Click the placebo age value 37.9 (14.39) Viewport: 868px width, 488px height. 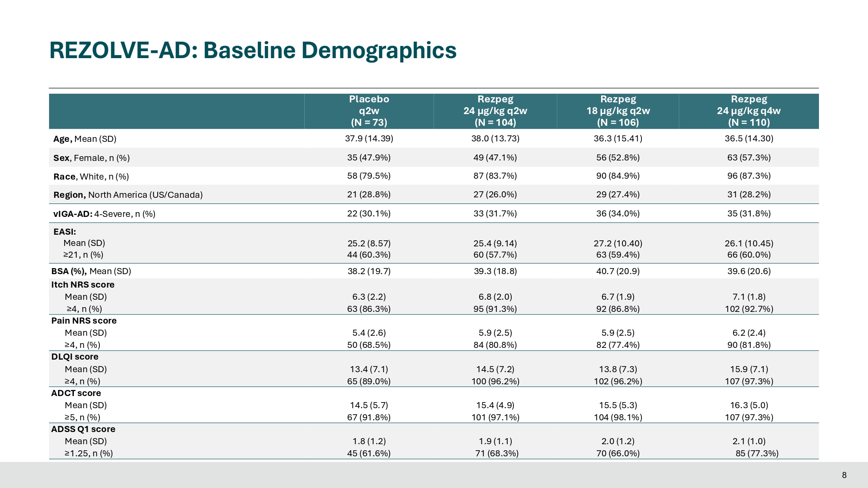pyautogui.click(x=369, y=138)
